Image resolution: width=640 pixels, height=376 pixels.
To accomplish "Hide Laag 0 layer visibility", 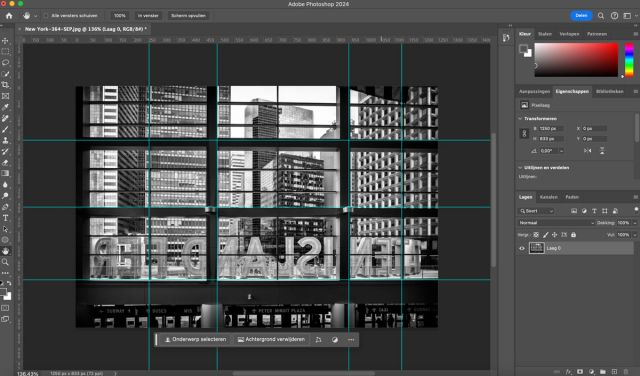I will 522,248.
